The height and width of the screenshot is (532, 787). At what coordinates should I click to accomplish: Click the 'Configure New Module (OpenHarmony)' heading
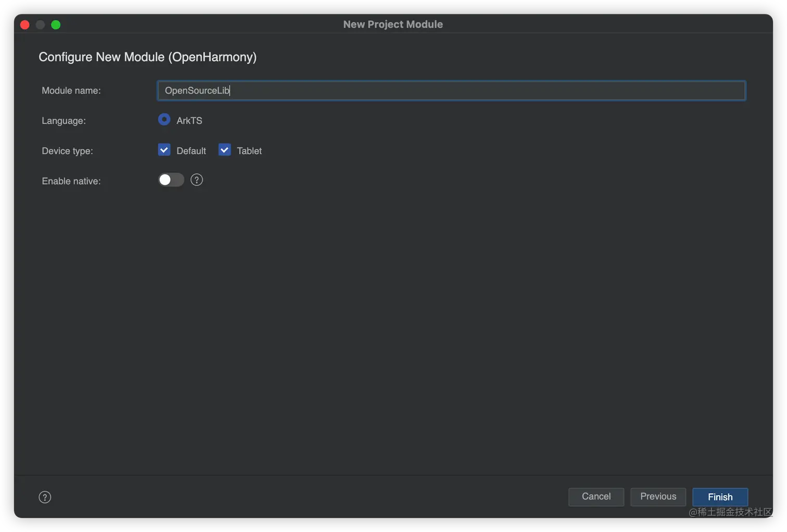[x=148, y=57]
